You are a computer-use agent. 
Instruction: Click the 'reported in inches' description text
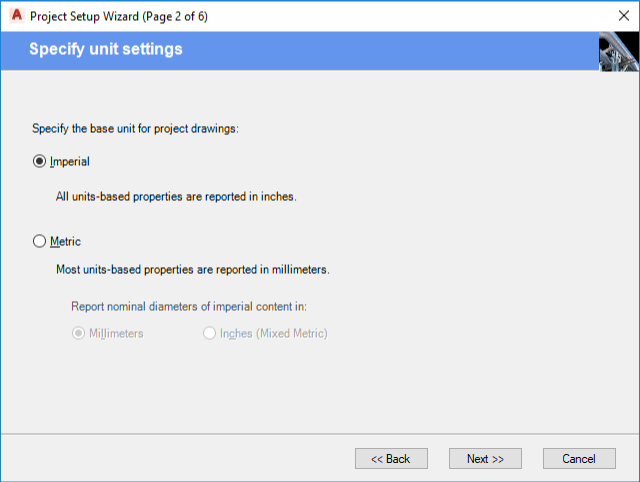[x=176, y=197]
